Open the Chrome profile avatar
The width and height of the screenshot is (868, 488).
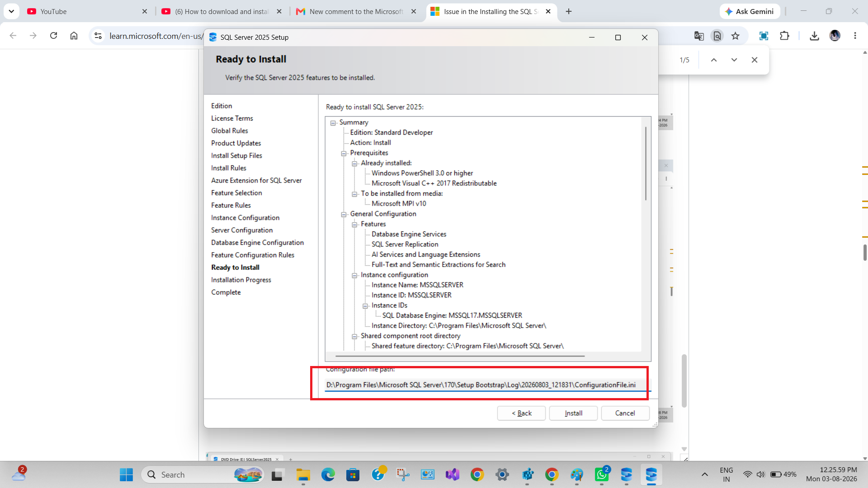(835, 36)
